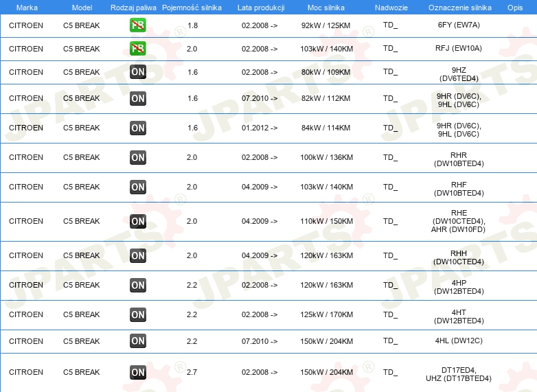Click the power value 82kW / 112KM
Image resolution: width=537 pixels, height=392 pixels.
pyautogui.click(x=325, y=99)
